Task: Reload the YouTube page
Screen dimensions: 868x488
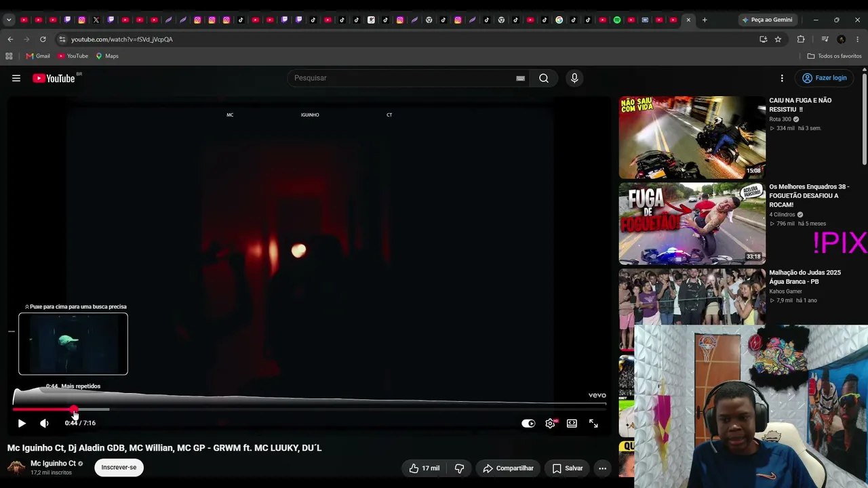Action: [x=43, y=39]
